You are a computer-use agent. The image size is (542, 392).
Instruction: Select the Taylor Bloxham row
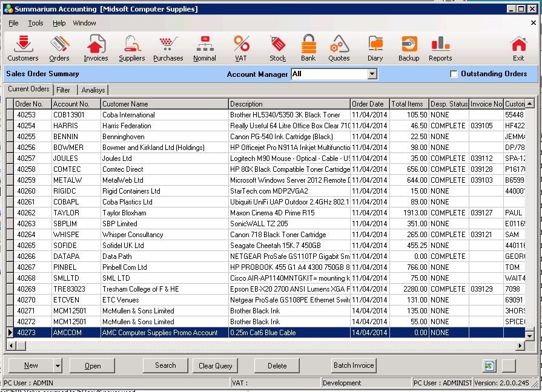265,213
